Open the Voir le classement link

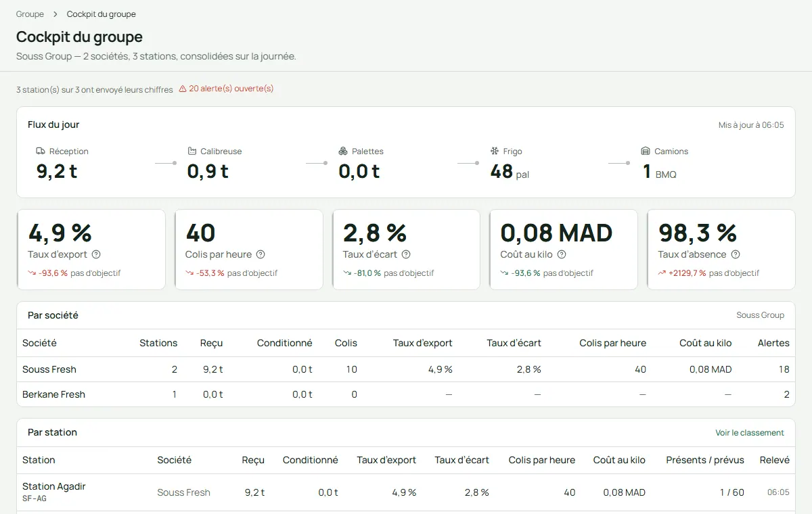point(750,433)
